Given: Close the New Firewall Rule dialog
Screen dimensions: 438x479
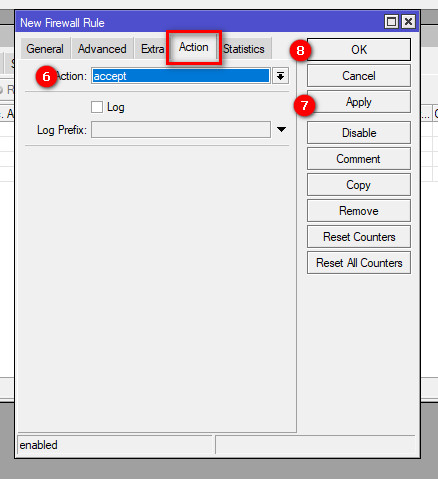Looking at the screenshot, I should coord(408,22).
